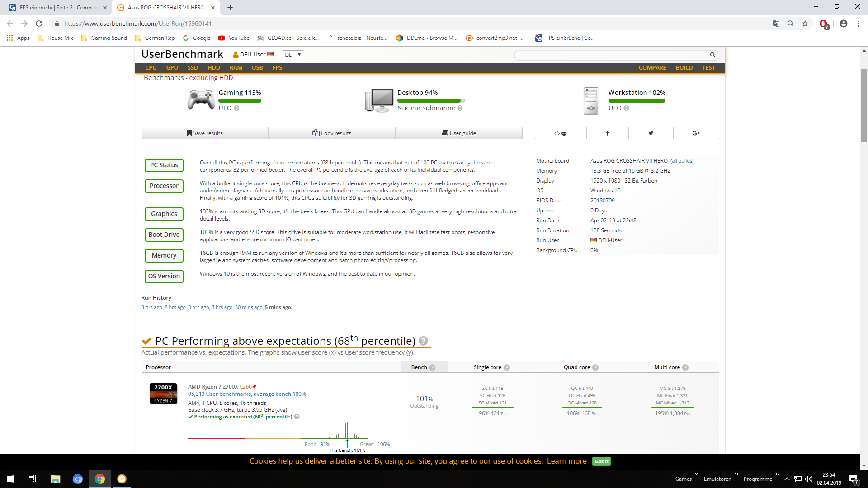Viewport: 868px width, 488px height.
Task: Open the Chrome three-dot menu
Action: pyautogui.click(x=858, y=23)
